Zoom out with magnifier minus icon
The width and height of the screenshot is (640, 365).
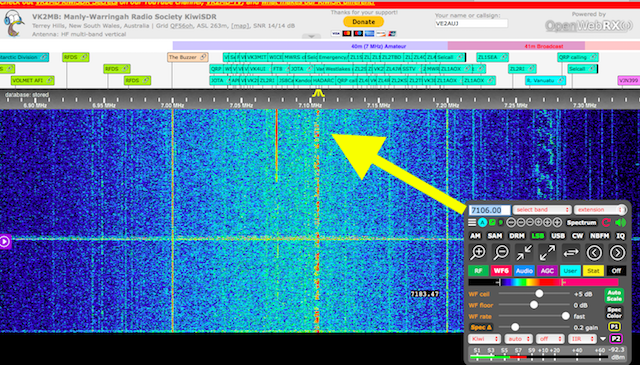501,253
